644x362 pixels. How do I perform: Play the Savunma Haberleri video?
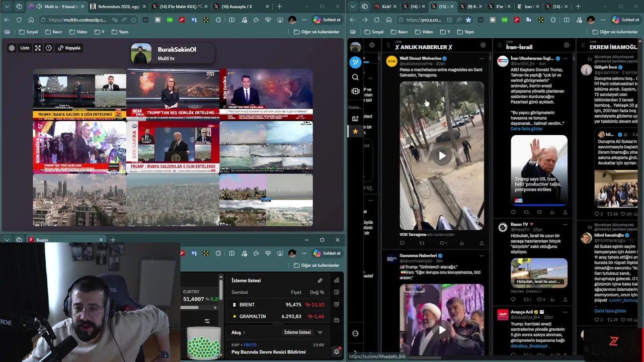tap(442, 330)
